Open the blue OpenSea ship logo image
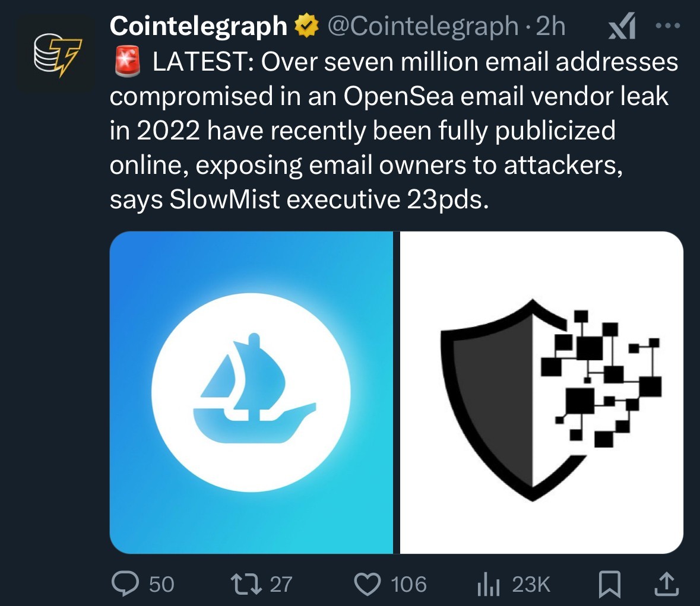The height and width of the screenshot is (606, 700). [252, 392]
